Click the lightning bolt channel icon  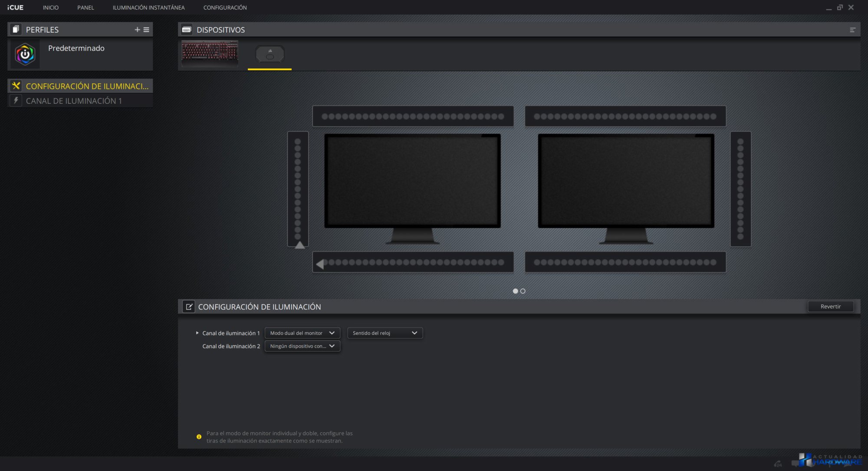coord(16,101)
